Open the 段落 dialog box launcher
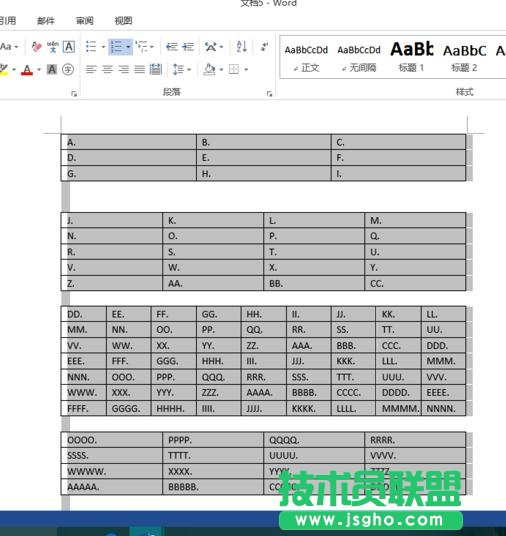Viewport: 506px width, 536px height. tap(269, 94)
